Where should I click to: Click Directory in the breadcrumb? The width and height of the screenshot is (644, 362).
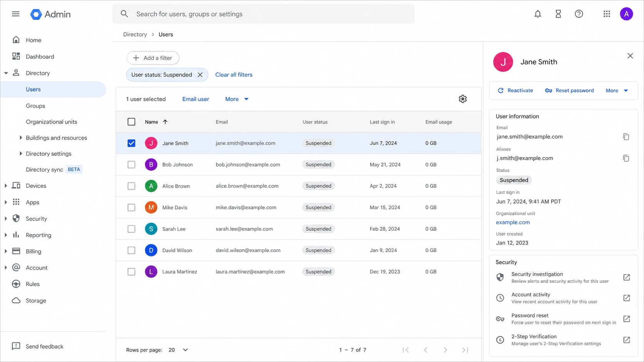[x=135, y=34]
